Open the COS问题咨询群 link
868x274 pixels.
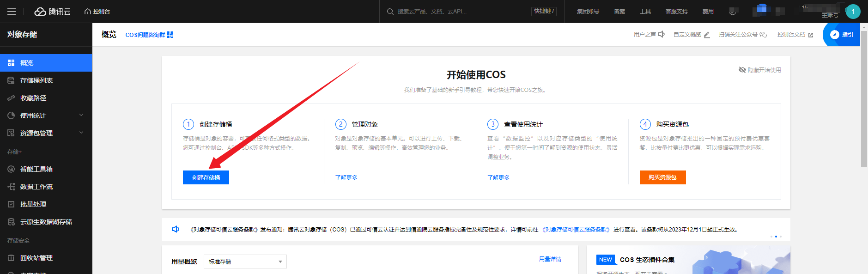click(x=146, y=35)
